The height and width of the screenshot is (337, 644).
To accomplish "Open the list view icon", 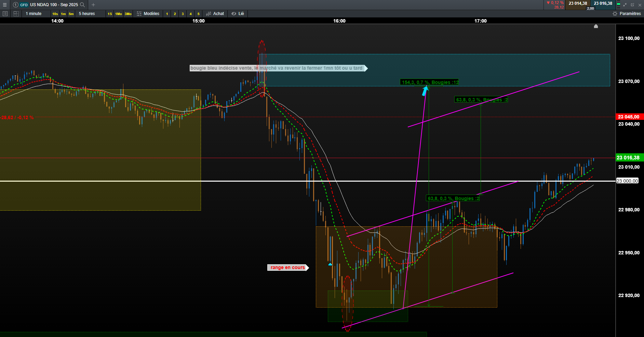I will coord(5,14).
